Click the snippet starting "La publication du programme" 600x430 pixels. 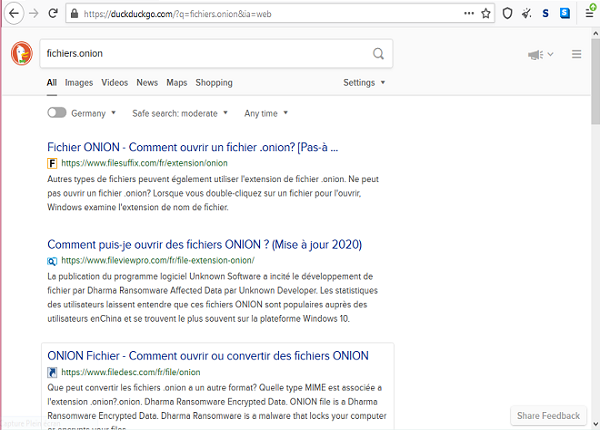(212, 298)
